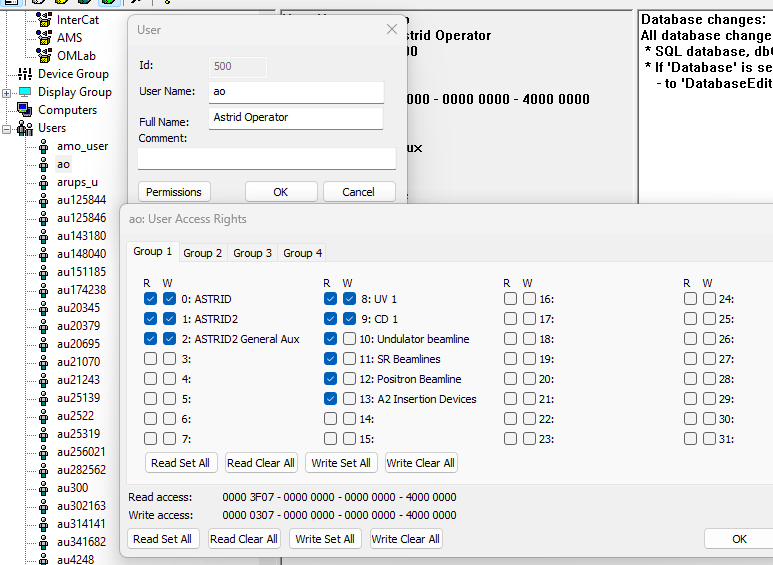Click the Permissions button
The width and height of the screenshot is (773, 565).
click(174, 192)
